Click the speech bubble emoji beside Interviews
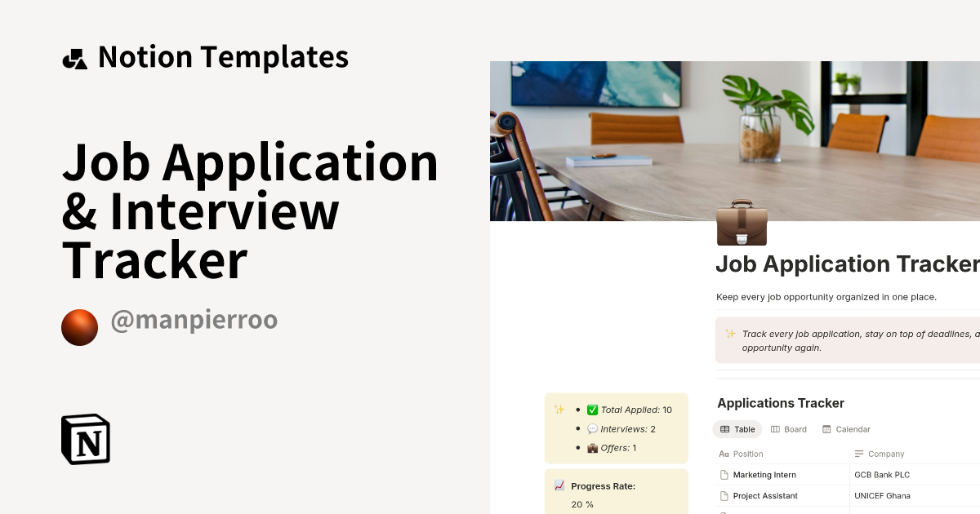 pos(594,428)
